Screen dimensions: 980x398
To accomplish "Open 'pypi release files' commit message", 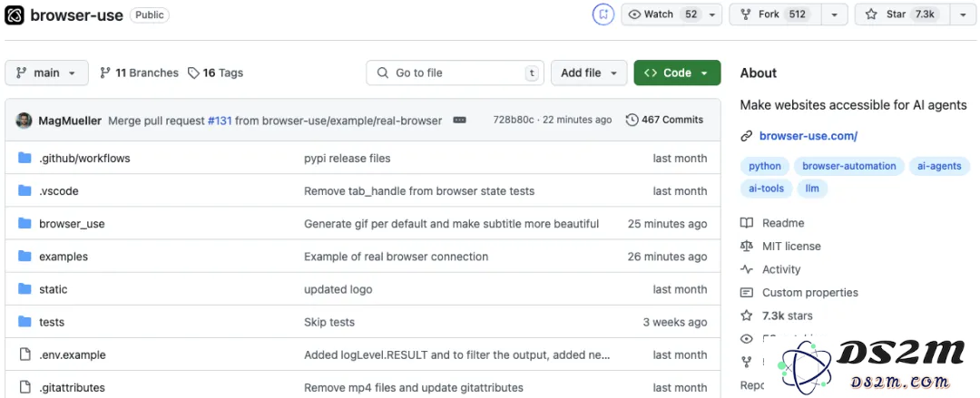I will [347, 159].
